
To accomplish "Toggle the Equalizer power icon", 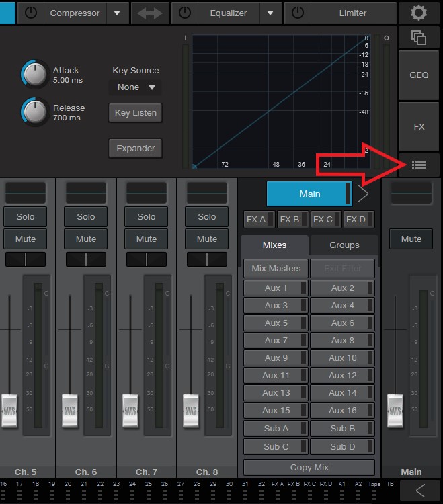I will point(185,13).
